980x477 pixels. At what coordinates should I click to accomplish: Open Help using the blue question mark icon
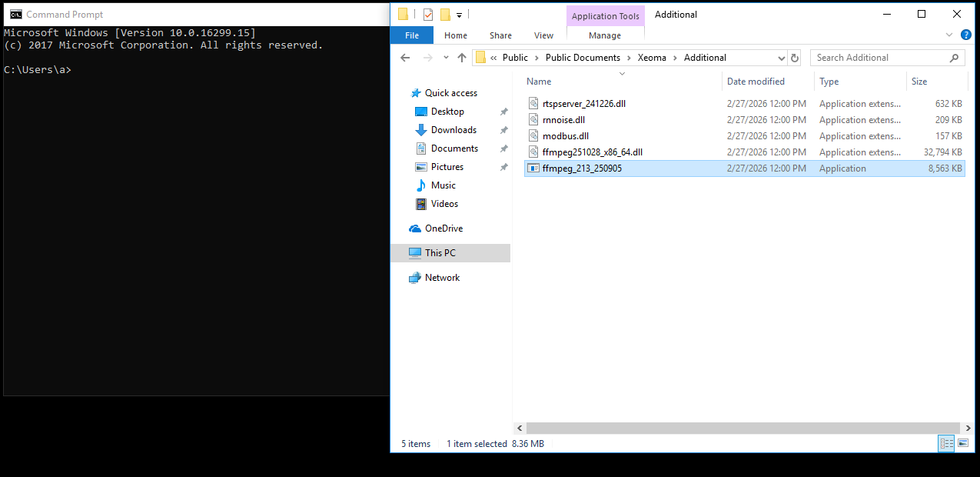tap(966, 35)
